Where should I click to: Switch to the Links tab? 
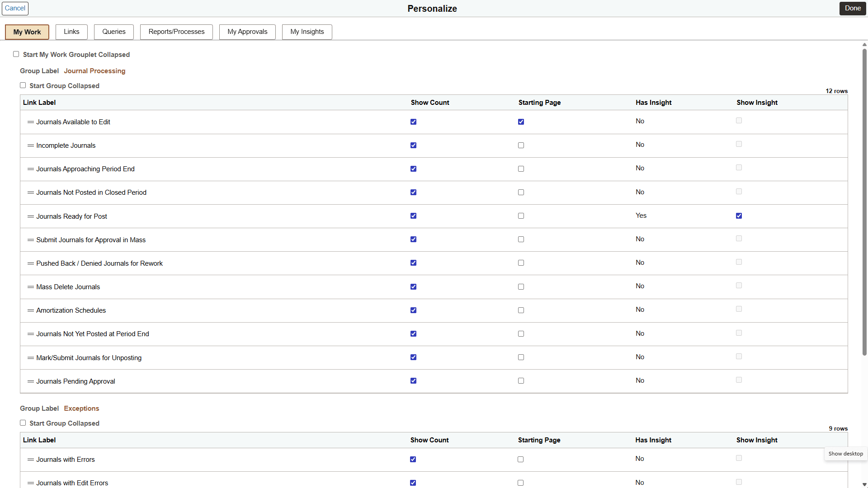pyautogui.click(x=71, y=32)
